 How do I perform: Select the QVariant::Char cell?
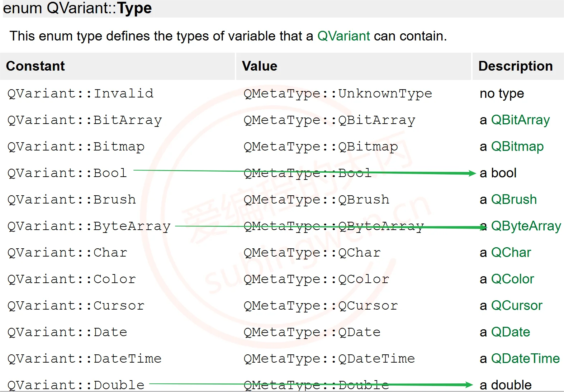(67, 253)
